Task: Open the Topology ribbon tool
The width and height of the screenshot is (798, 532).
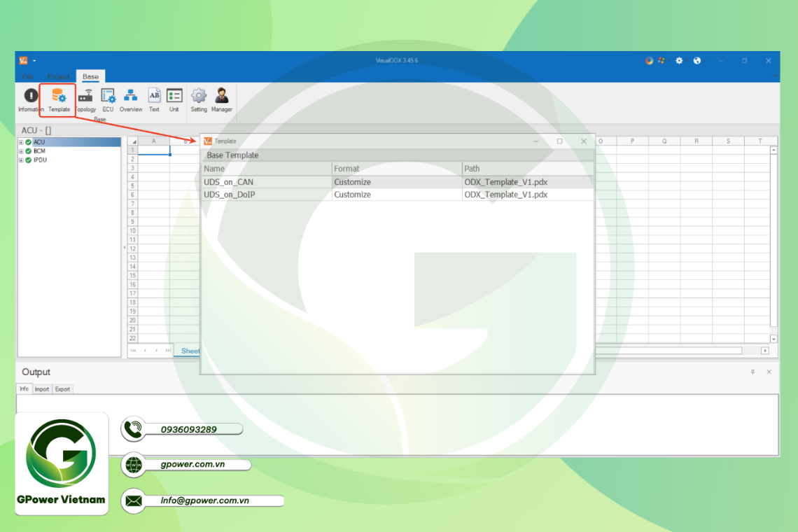Action: (86, 100)
